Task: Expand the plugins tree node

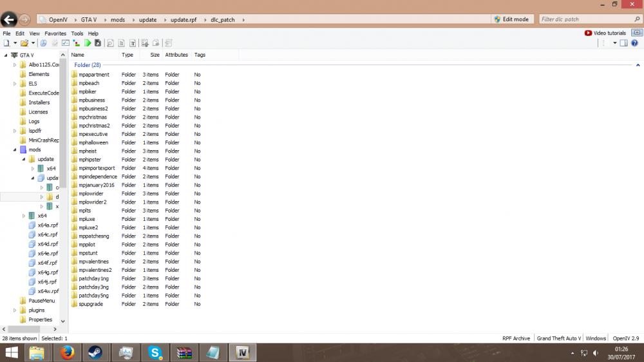Action: coord(15,310)
